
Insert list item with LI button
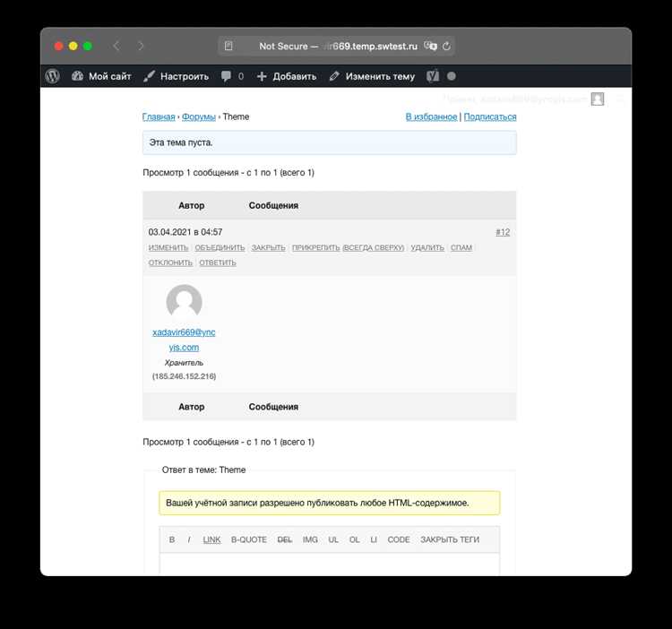(374, 539)
